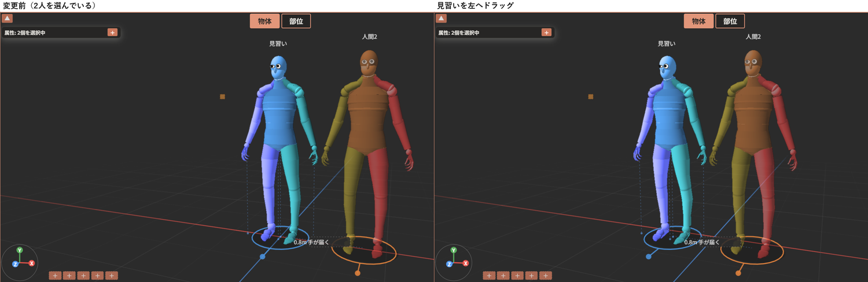Click the 見習い name label in 変更前 view
This screenshot has height=282, width=868.
coord(278,44)
